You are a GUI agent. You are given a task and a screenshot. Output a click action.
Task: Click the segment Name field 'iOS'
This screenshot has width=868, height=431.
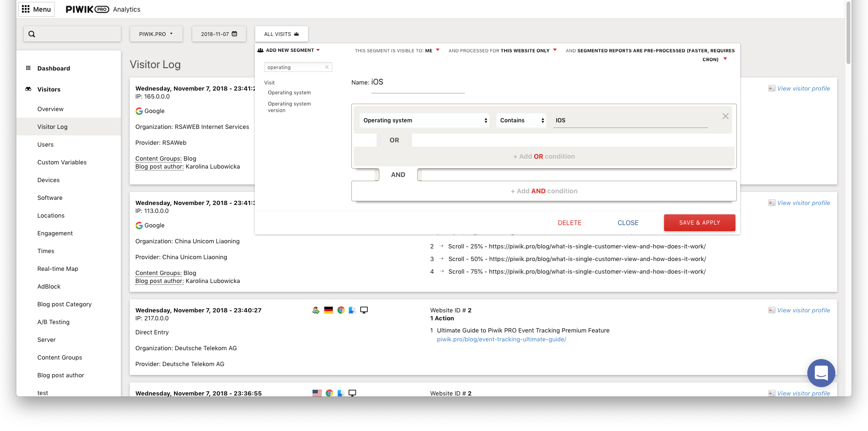pos(417,83)
